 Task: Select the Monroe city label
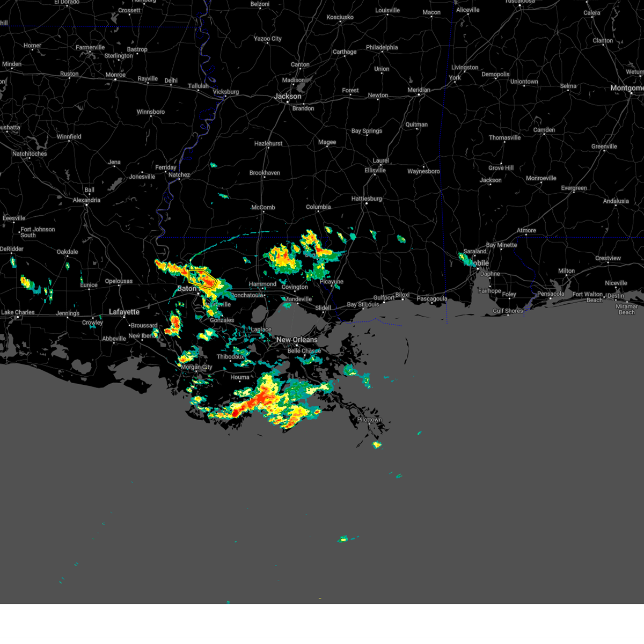[115, 75]
